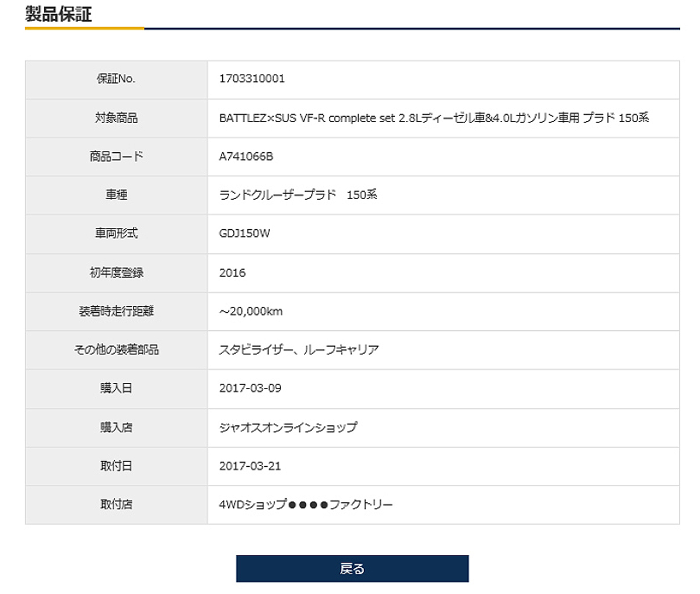Image resolution: width=700 pixels, height=594 pixels.
Task: Select ジャオスオンラインショップ store name
Action: coord(288,427)
